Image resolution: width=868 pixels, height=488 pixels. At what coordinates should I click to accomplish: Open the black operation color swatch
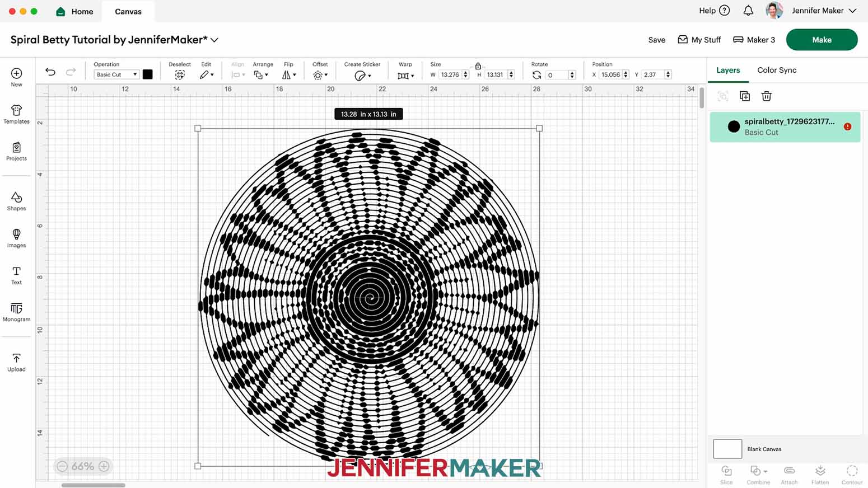coord(148,74)
